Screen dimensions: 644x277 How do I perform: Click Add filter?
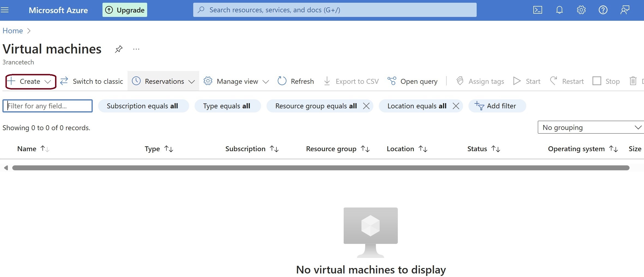pyautogui.click(x=497, y=106)
